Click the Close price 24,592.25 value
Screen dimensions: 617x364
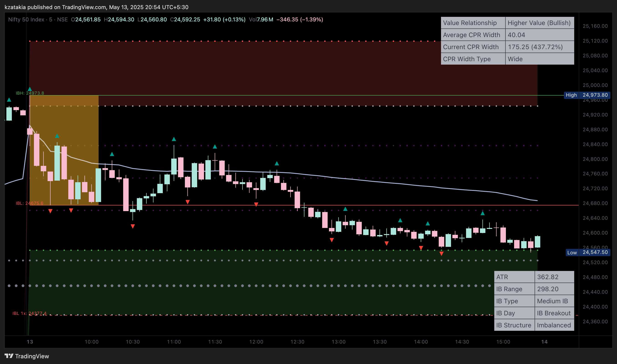click(x=187, y=19)
